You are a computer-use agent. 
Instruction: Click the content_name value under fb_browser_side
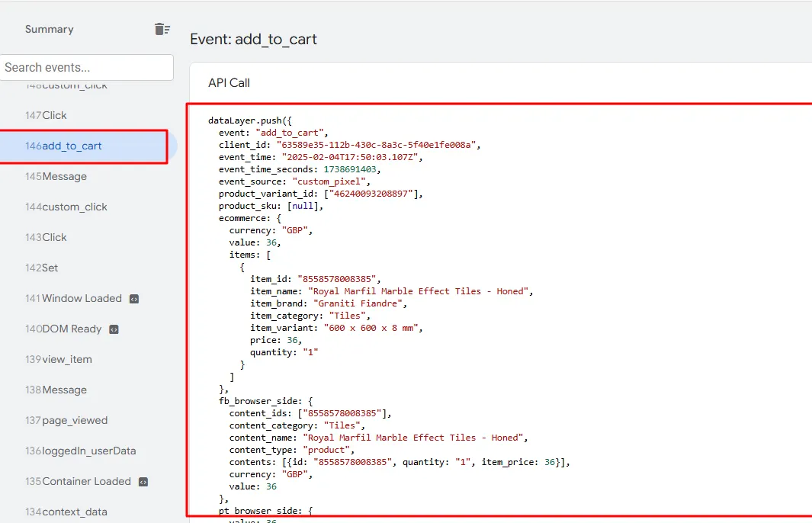tap(412, 438)
